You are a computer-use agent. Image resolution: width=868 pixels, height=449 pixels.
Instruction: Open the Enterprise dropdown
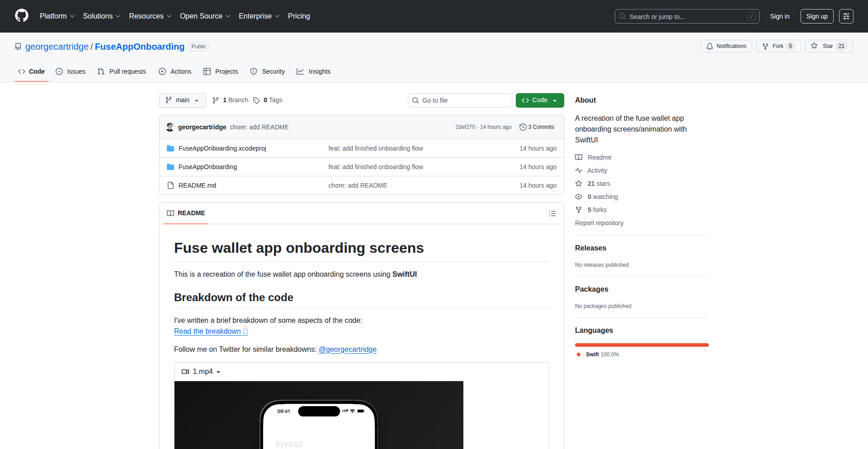point(259,16)
